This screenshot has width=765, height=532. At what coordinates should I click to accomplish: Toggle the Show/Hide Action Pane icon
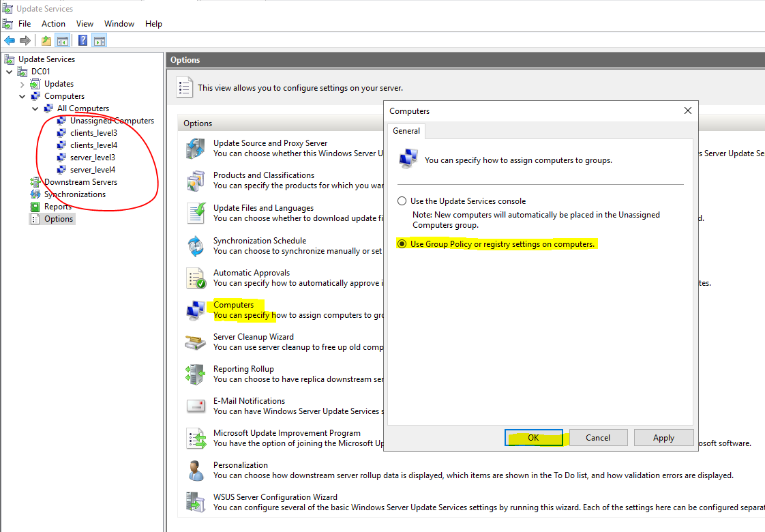click(x=99, y=40)
